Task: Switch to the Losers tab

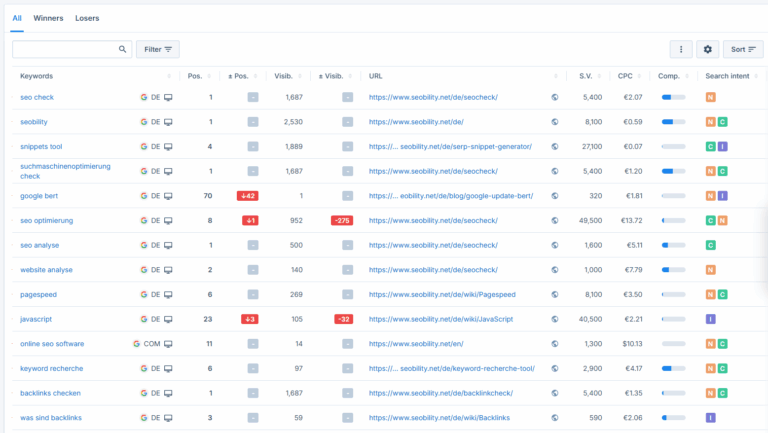Action: 87,18
